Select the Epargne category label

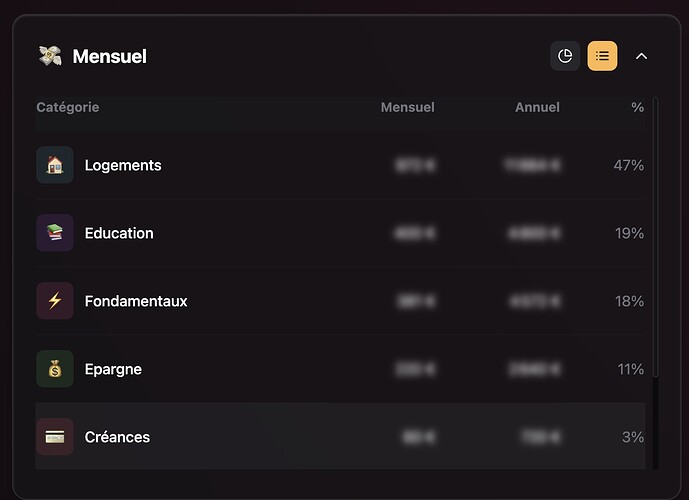pos(113,370)
